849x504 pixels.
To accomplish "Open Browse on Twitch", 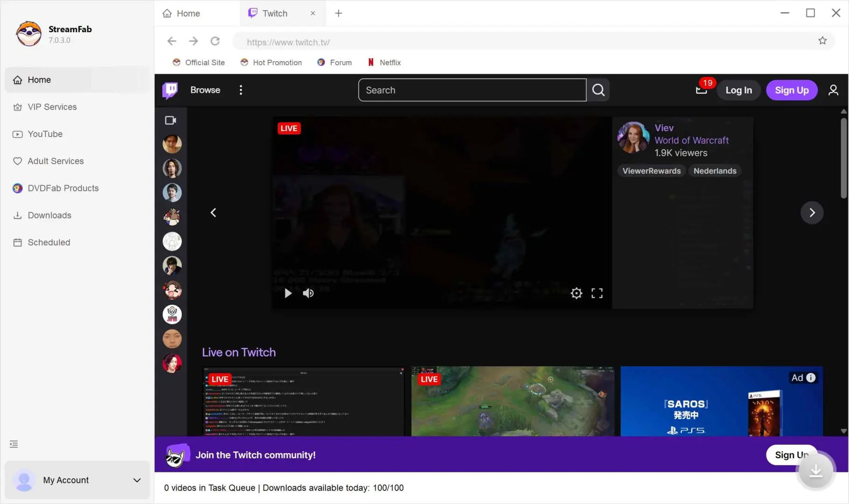I will (205, 90).
